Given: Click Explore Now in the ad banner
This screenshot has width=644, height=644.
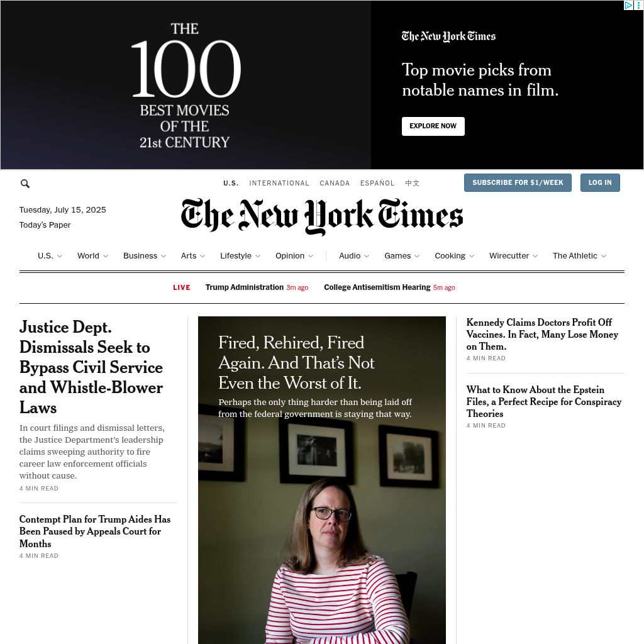Looking at the screenshot, I should (x=433, y=126).
